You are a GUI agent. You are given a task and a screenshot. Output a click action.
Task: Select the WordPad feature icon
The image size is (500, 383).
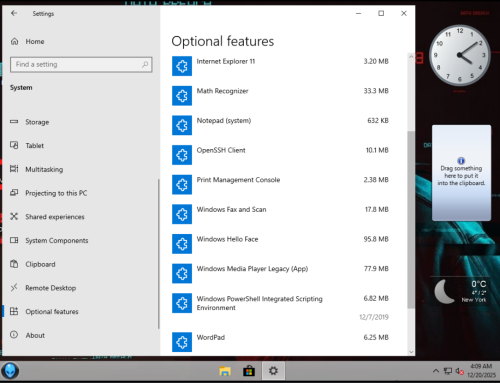182,342
